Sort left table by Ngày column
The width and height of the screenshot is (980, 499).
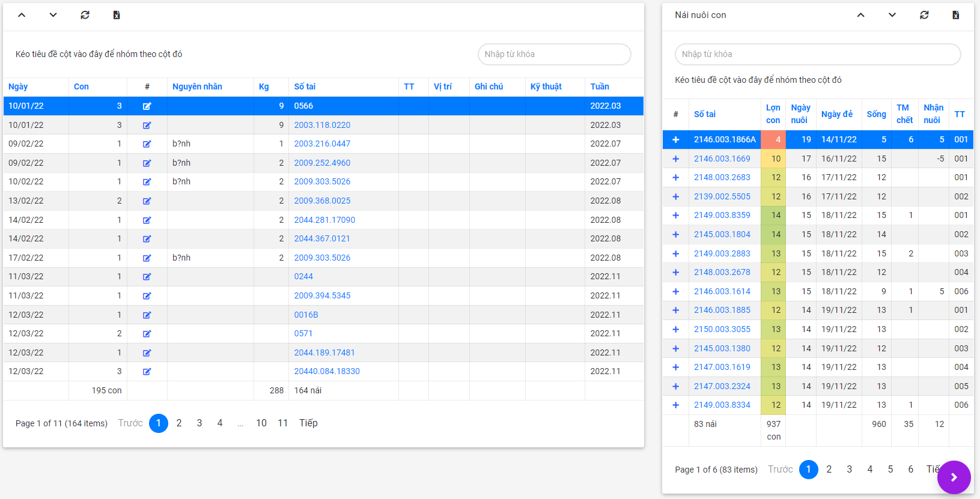coord(18,86)
